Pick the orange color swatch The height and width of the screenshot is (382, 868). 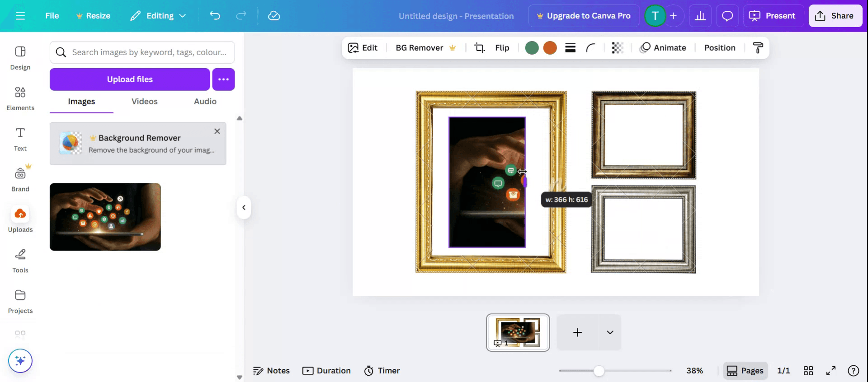click(550, 48)
